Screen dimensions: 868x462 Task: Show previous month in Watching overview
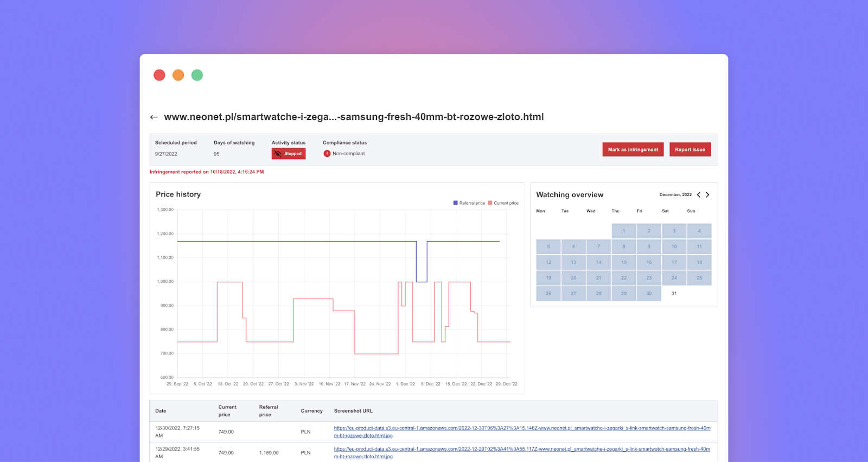pyautogui.click(x=699, y=195)
